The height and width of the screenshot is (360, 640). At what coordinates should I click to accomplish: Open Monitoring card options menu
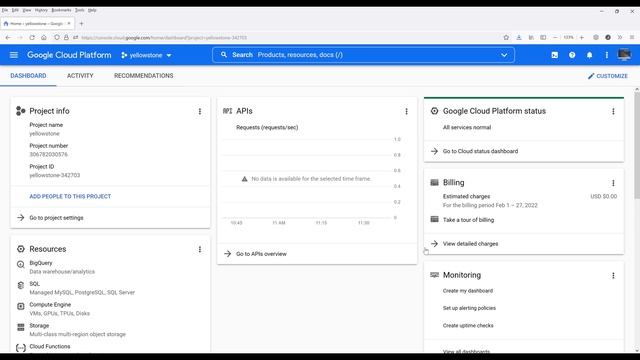[x=613, y=276]
